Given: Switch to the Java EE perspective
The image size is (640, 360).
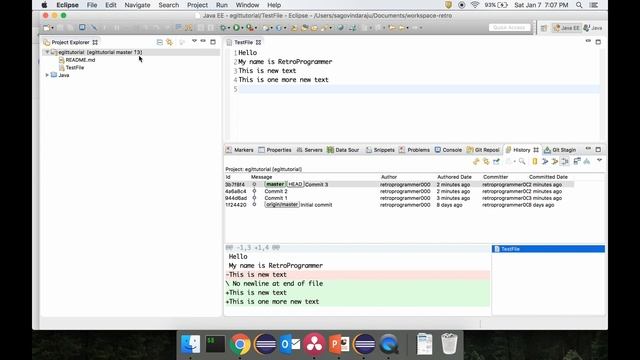Looking at the screenshot, I should (566, 28).
